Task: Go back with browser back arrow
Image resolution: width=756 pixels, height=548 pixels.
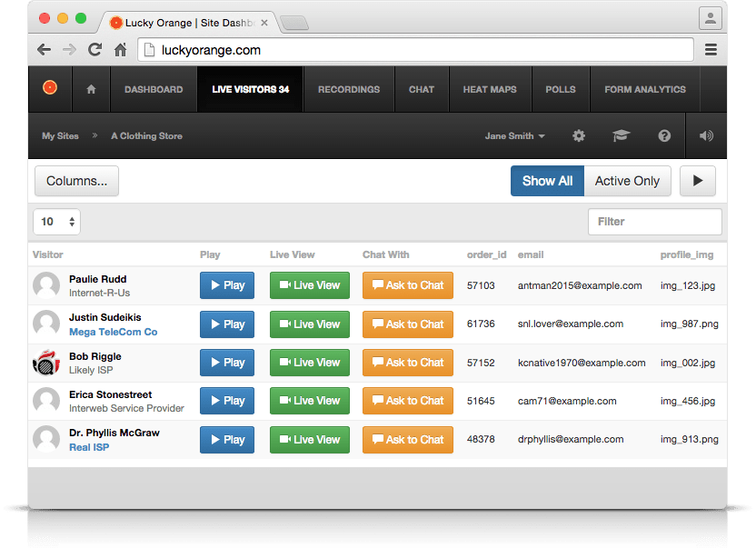Action: click(44, 50)
